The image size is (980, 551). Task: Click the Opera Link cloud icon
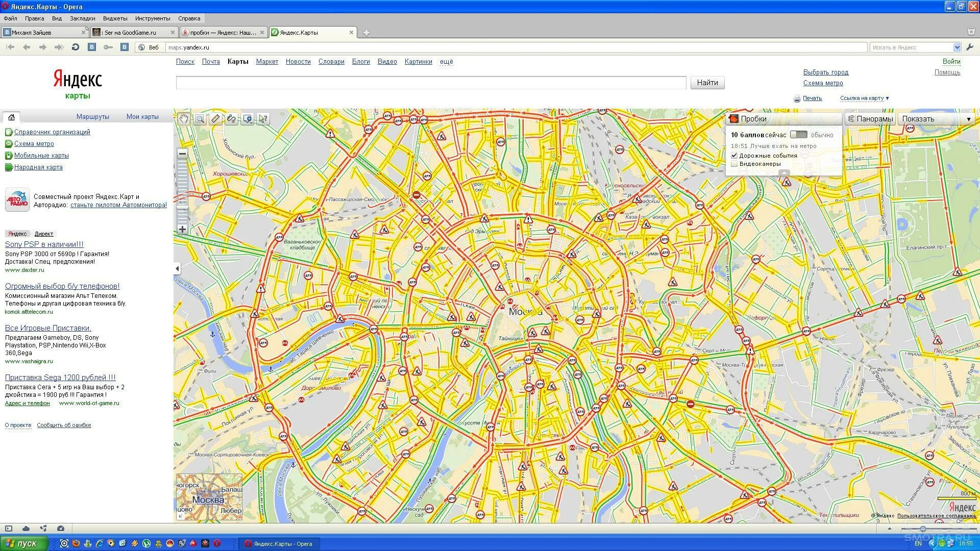click(x=26, y=529)
